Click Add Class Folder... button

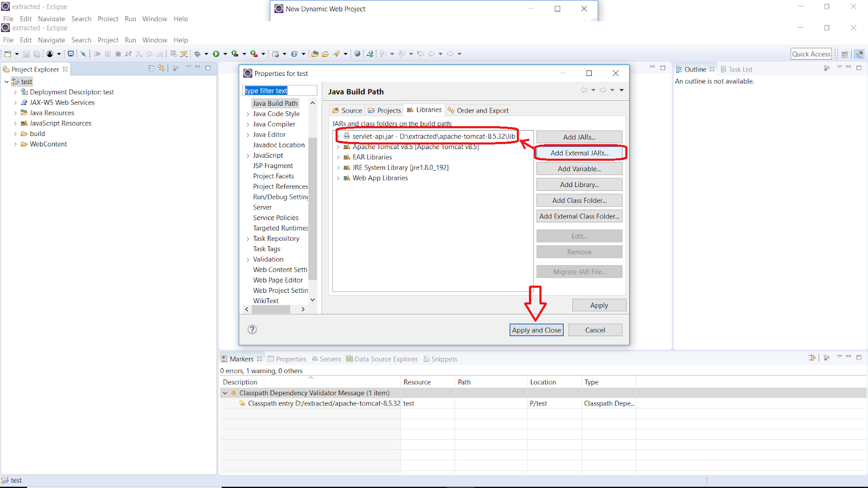click(579, 200)
